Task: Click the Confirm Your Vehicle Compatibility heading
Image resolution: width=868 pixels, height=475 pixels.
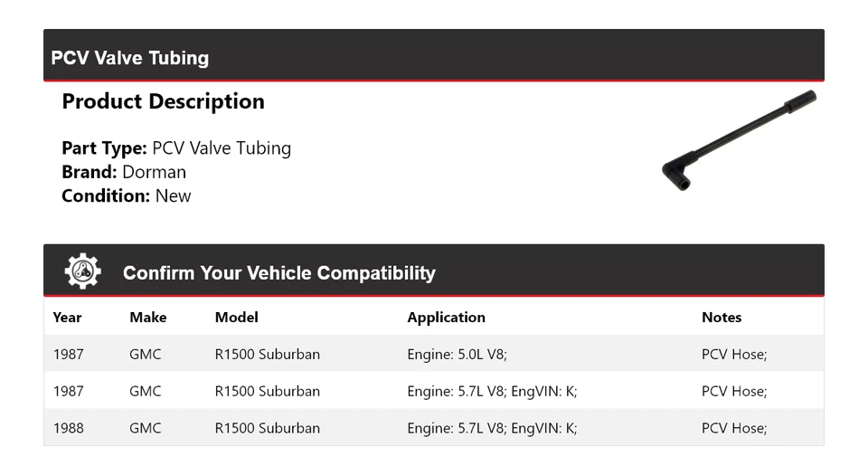Action: 278,272
